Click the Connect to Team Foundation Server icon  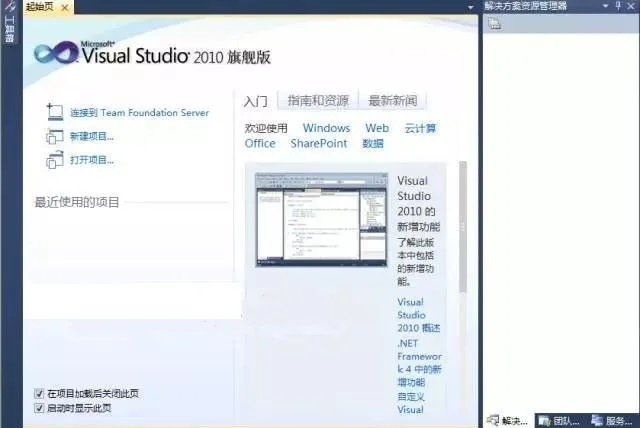coord(55,112)
